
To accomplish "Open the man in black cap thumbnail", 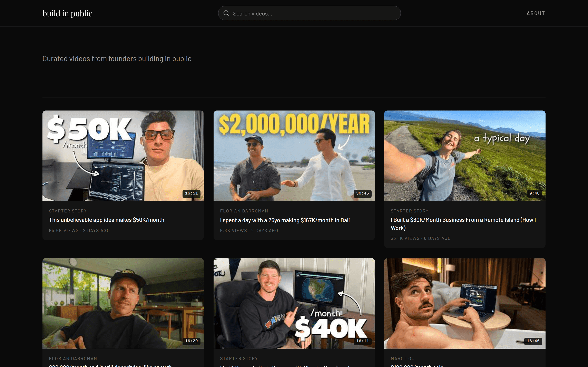I will coord(123,303).
